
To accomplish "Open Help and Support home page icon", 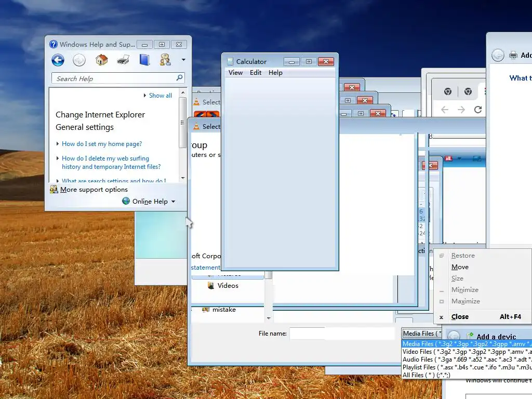I will tap(101, 60).
